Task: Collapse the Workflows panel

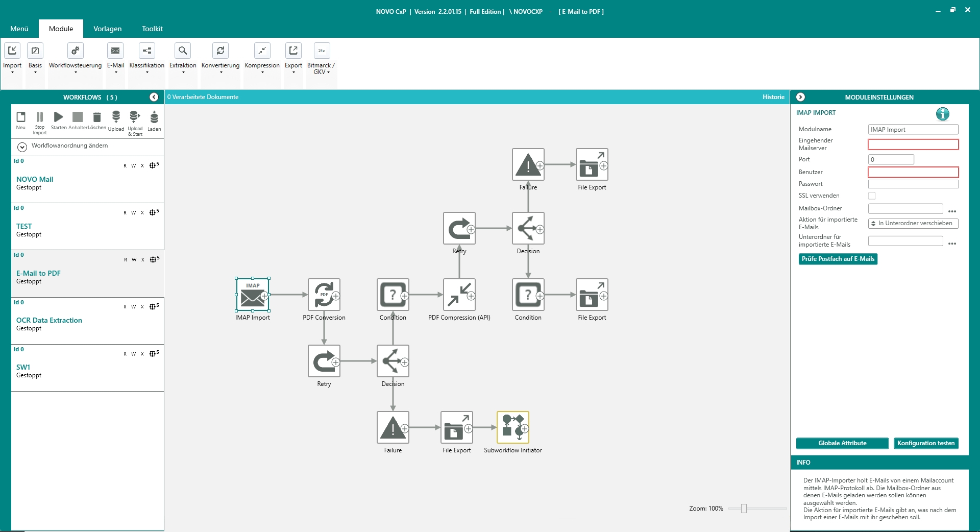Action: click(154, 97)
